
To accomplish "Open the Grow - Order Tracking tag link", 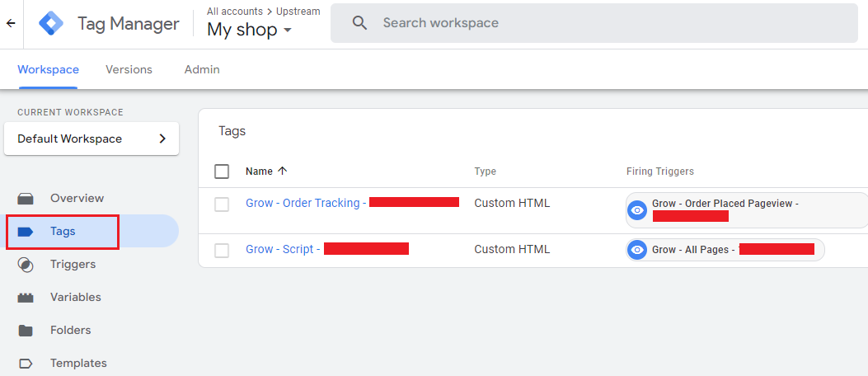I will point(306,203).
